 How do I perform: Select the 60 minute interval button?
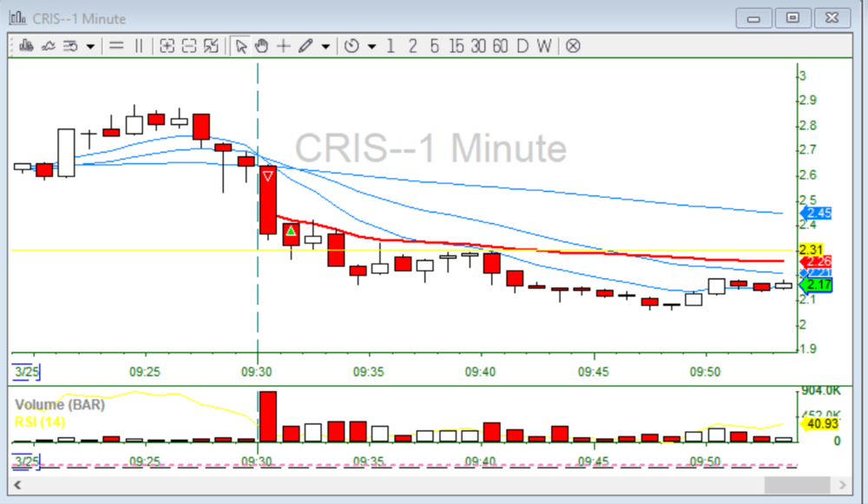(x=500, y=46)
